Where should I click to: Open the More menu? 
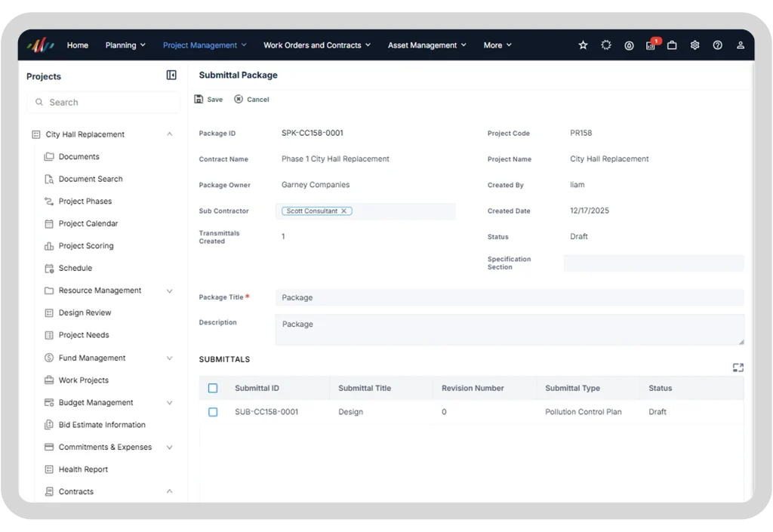point(497,45)
